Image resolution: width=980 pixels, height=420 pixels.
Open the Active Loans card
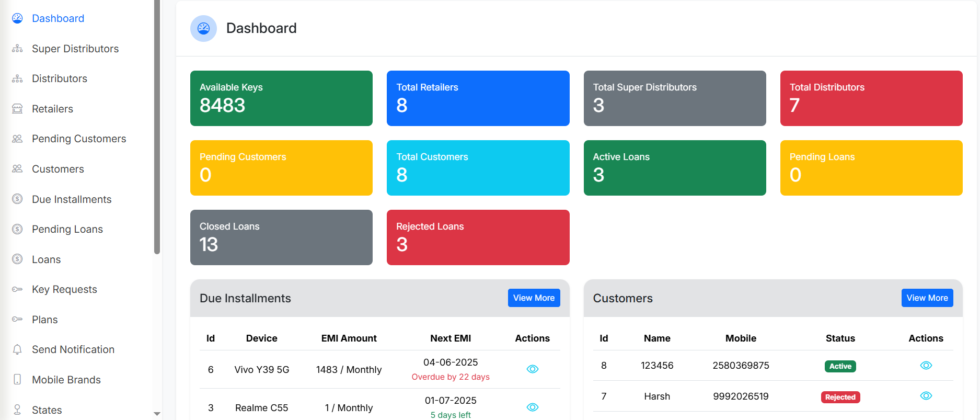click(x=675, y=168)
